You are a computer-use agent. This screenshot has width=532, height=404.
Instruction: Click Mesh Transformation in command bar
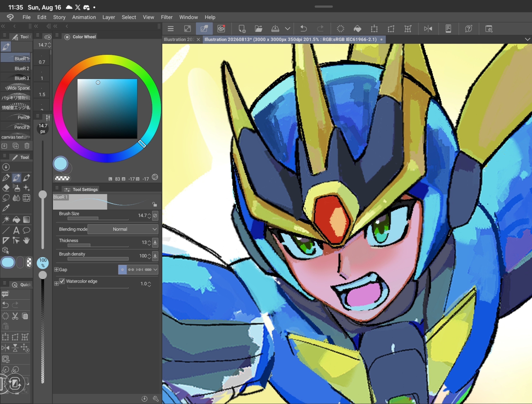[x=408, y=29]
